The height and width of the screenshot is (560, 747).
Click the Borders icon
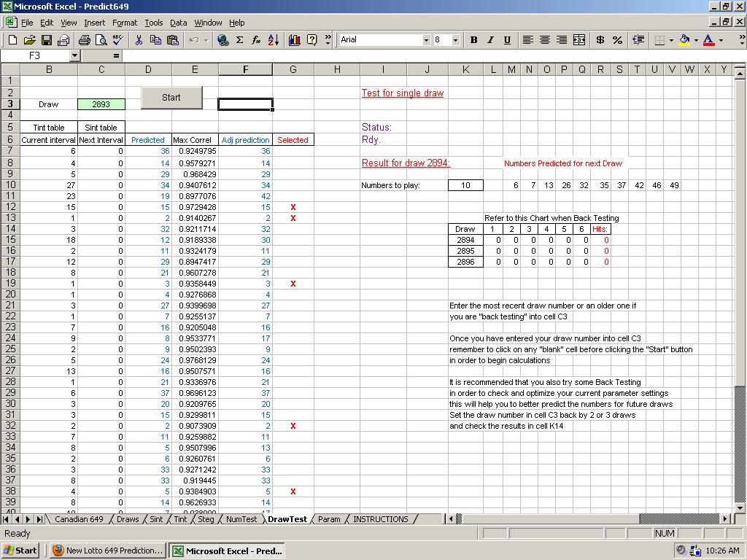(x=659, y=40)
